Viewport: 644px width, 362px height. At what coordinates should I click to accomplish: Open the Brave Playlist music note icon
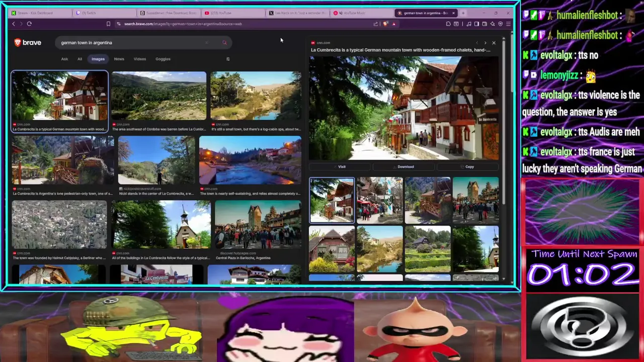pos(469,24)
